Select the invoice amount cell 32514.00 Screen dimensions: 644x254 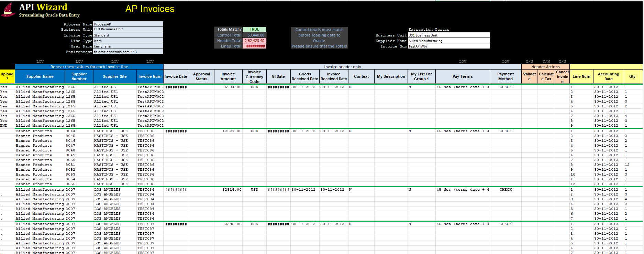(228, 190)
